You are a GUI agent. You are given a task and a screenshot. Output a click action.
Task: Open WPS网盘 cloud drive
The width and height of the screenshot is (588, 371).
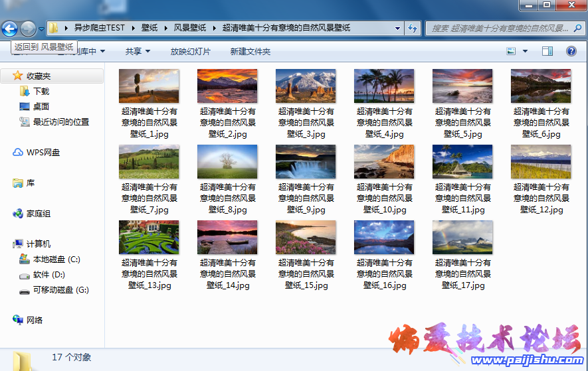pyautogui.click(x=43, y=152)
